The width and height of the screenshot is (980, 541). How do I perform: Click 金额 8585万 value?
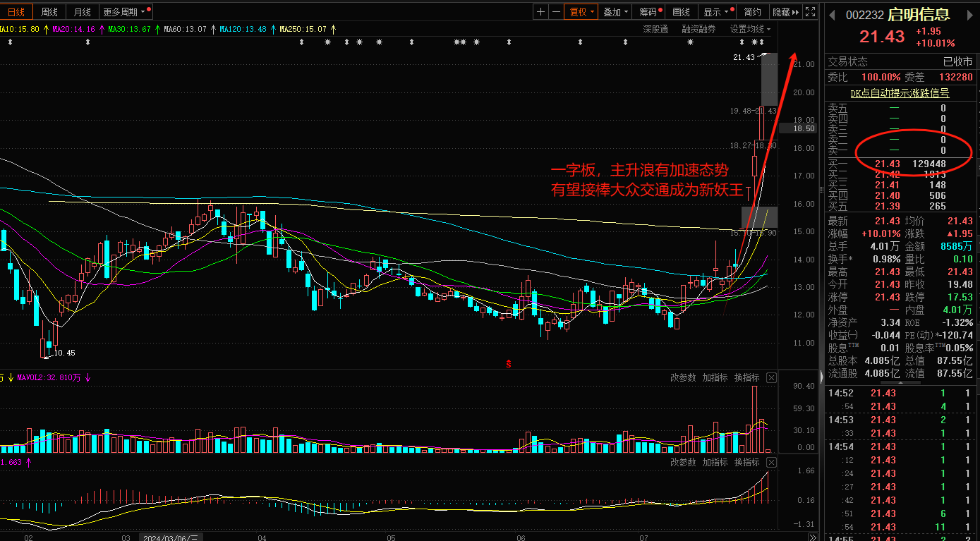(956, 246)
